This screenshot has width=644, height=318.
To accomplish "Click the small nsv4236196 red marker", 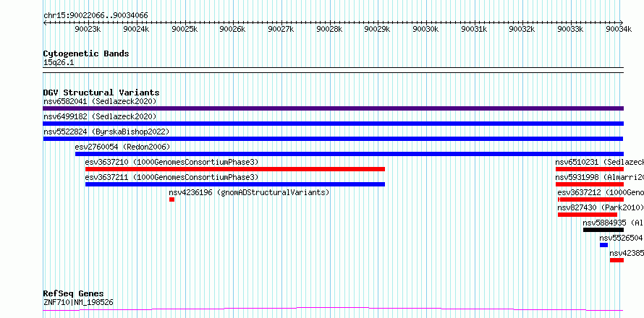I will click(x=171, y=199).
